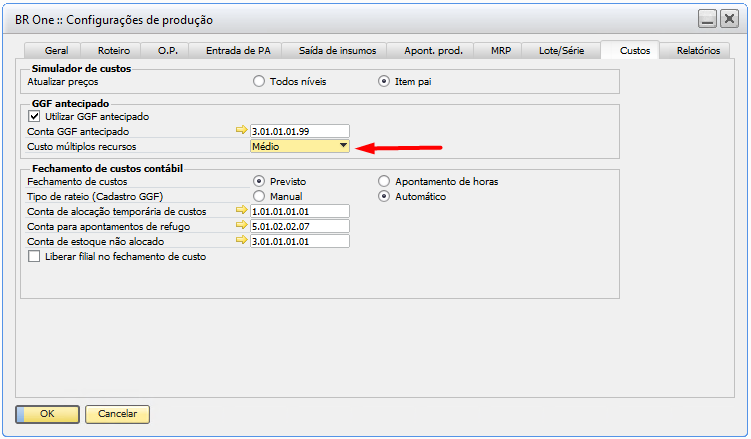Click the Fechamento de custos label
The height and width of the screenshot is (439, 751).
coord(77,181)
